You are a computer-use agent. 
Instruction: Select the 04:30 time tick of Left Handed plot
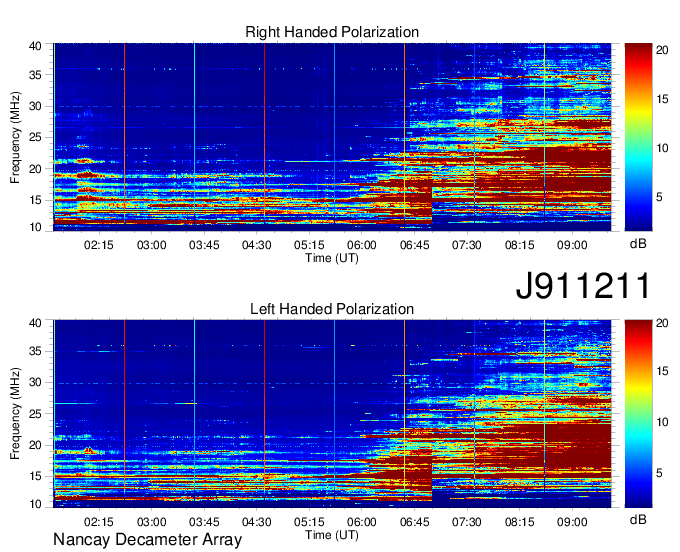pos(256,522)
